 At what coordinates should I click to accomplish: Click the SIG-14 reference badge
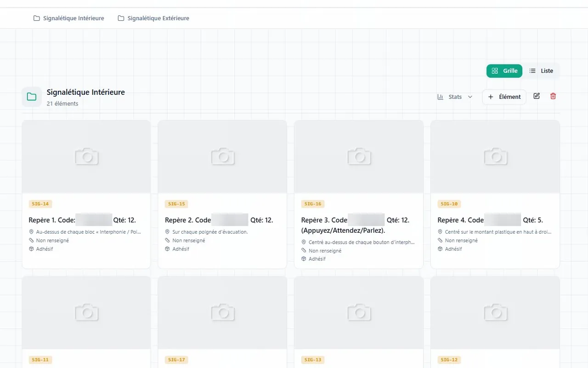click(40, 204)
